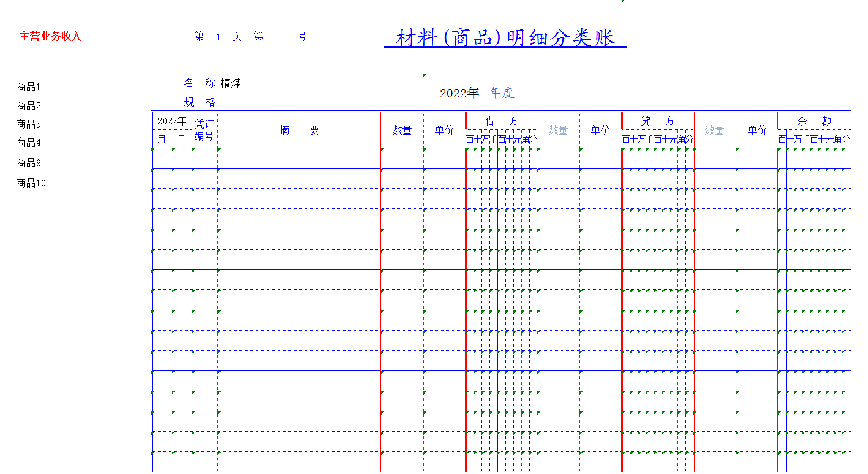This screenshot has height=474, width=868.
Task: Click the 贷方 credit section header
Action: point(656,120)
